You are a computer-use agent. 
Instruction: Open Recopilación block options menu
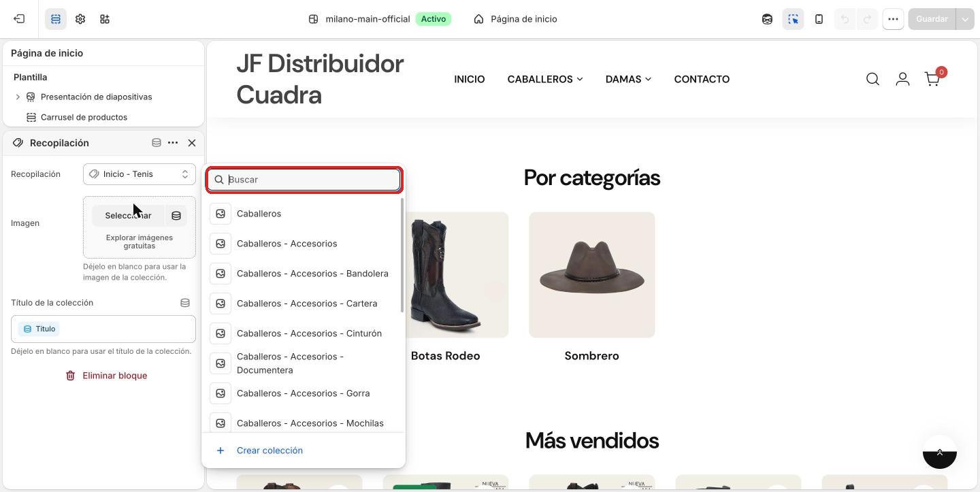click(x=173, y=143)
